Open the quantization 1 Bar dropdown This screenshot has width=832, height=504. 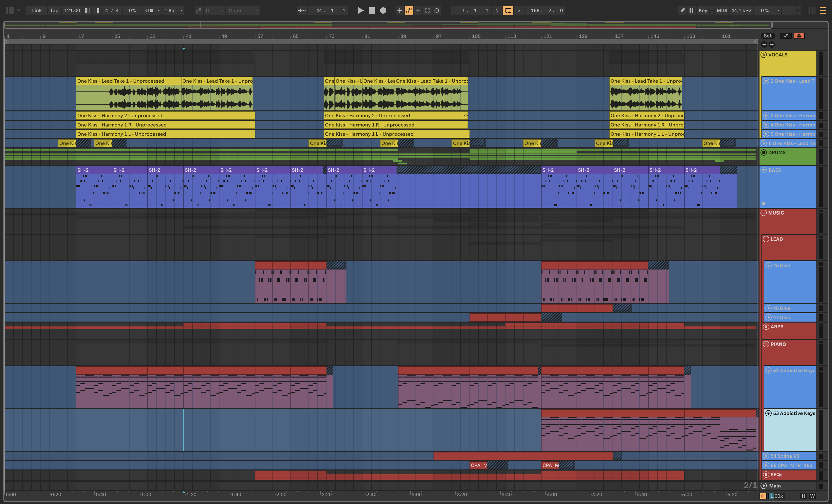(x=173, y=10)
